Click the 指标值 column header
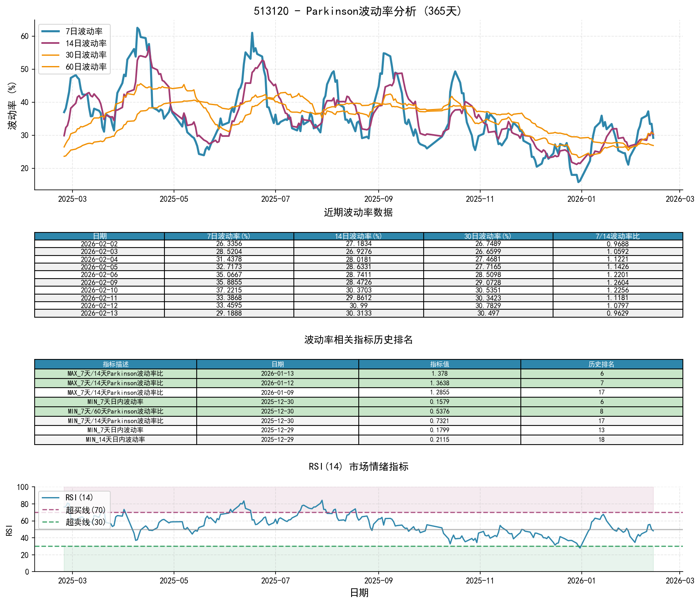The width and height of the screenshot is (700, 603). 440,364
